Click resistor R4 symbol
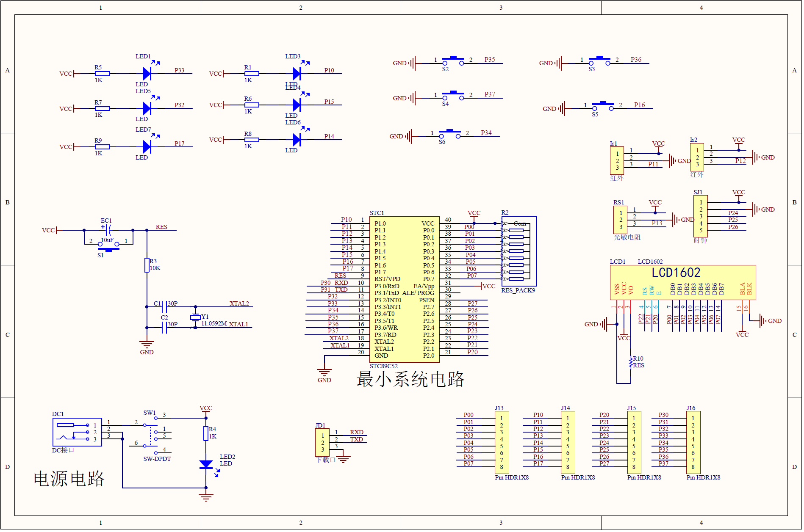This screenshot has height=532, width=804. [206, 433]
